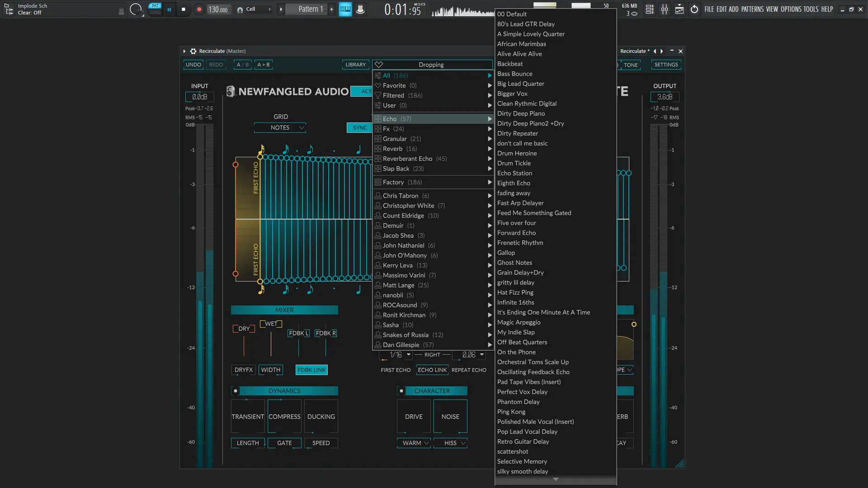Stop playback with the stop button
This screenshot has width=868, height=488.
(x=184, y=9)
